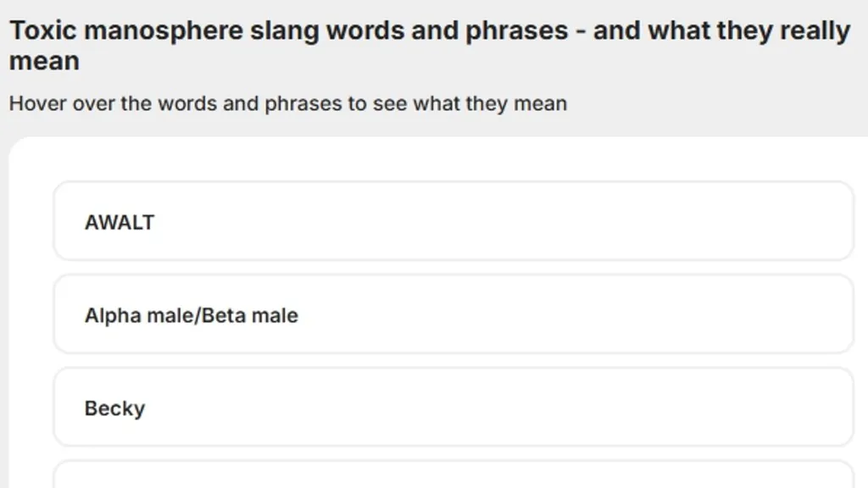Click the word 'mean' in the headline

(x=44, y=60)
